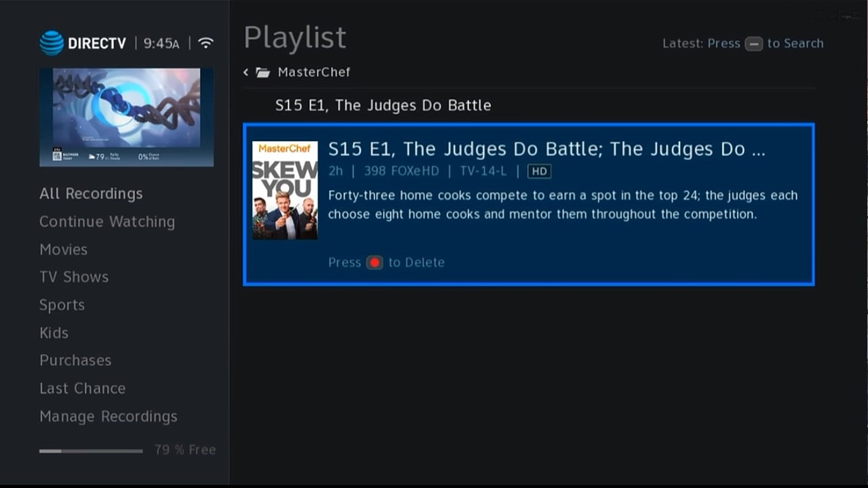Open the Continue Watching menu item
The height and width of the screenshot is (488, 868).
107,222
